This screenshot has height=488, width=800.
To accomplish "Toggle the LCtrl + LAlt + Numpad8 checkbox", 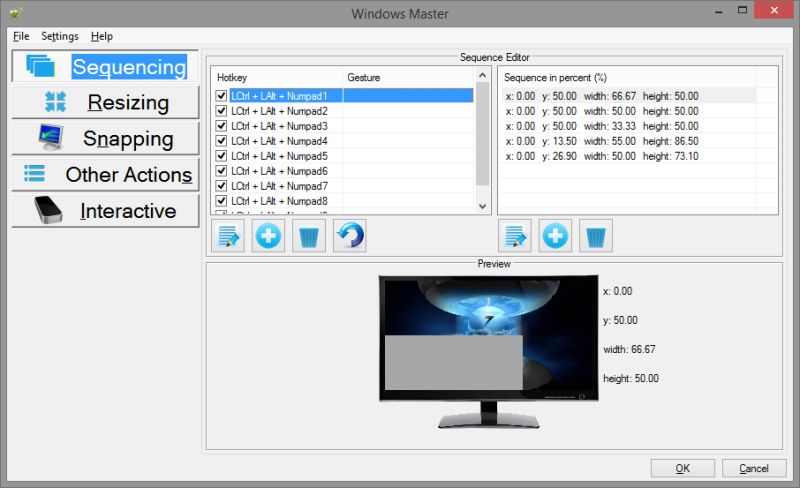I will (x=221, y=201).
